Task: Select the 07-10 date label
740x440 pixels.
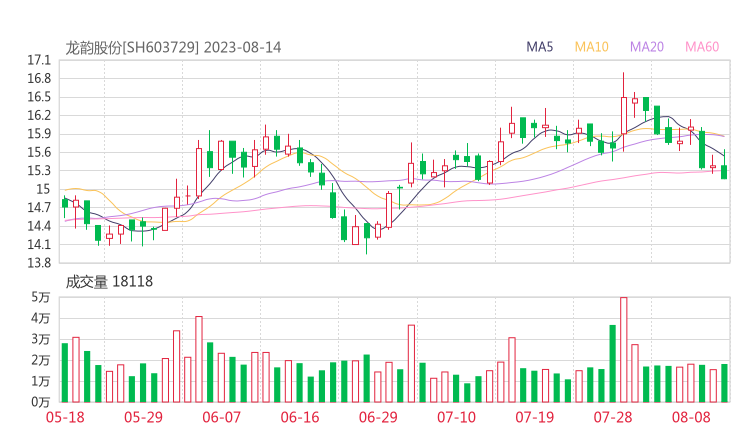Action: coord(456,417)
